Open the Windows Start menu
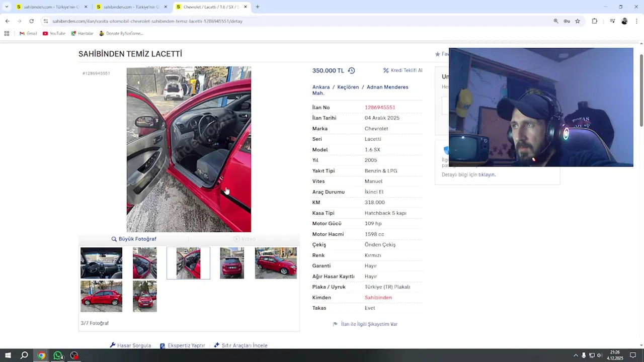The width and height of the screenshot is (644, 362). (8, 355)
